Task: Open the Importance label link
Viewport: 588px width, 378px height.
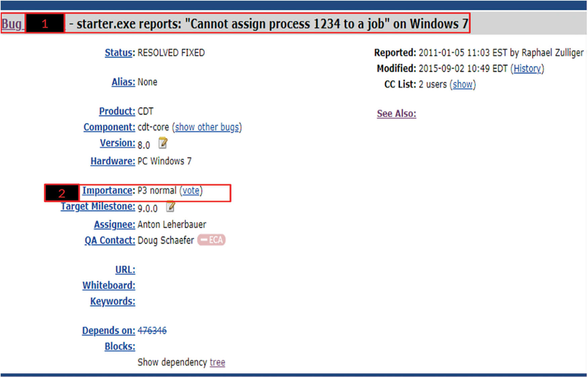Action: (108, 191)
